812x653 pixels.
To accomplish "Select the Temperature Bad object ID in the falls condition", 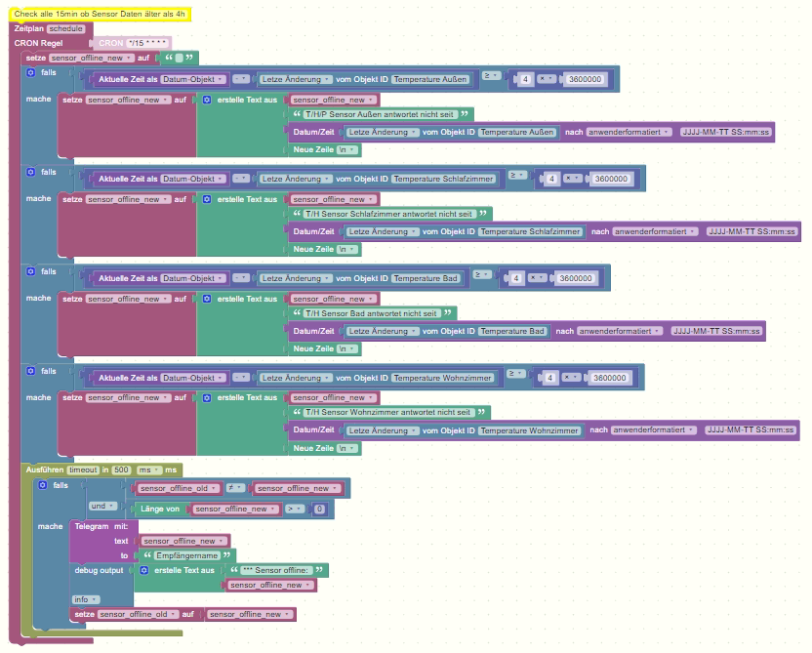I will coord(426,278).
